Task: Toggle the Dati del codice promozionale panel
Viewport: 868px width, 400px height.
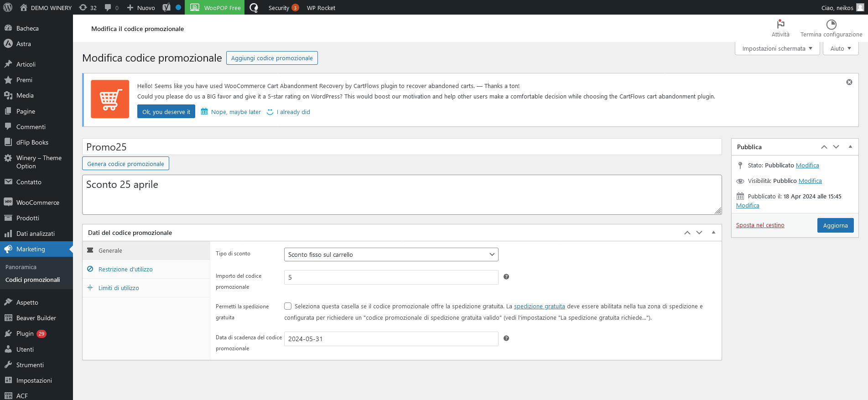Action: tap(713, 233)
